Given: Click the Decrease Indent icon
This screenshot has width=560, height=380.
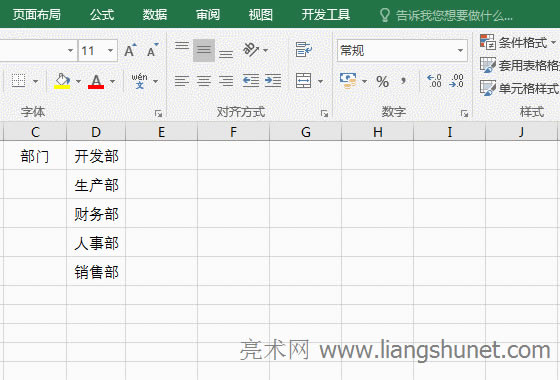Looking at the screenshot, I should point(251,81).
